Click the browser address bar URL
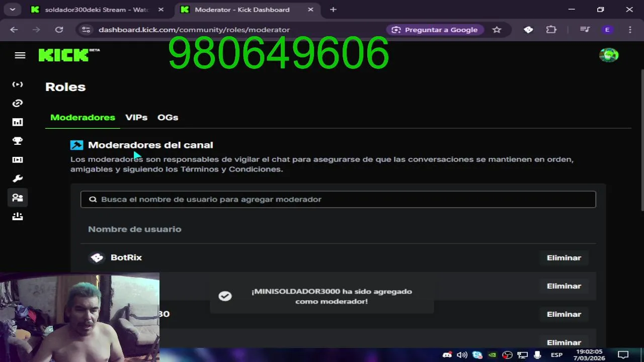The height and width of the screenshot is (362, 644). (194, 30)
